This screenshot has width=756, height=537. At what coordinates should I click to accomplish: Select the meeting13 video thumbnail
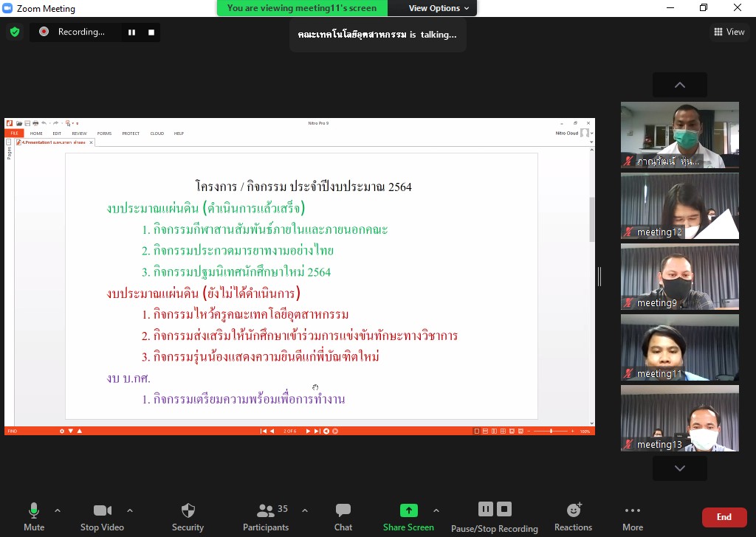point(680,418)
